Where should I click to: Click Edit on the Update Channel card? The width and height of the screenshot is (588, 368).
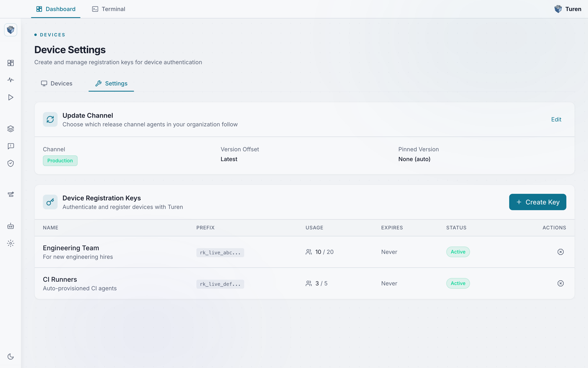(x=556, y=119)
